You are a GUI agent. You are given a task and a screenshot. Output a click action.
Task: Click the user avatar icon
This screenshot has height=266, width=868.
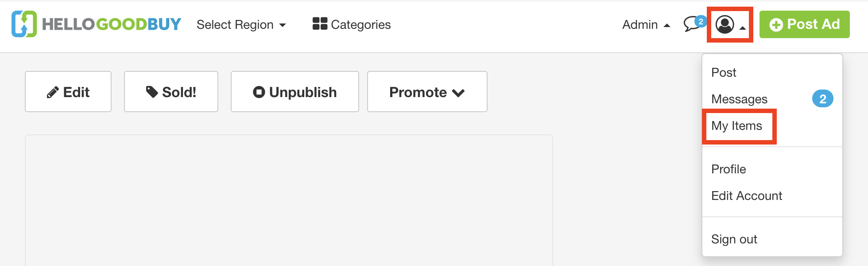tap(725, 24)
